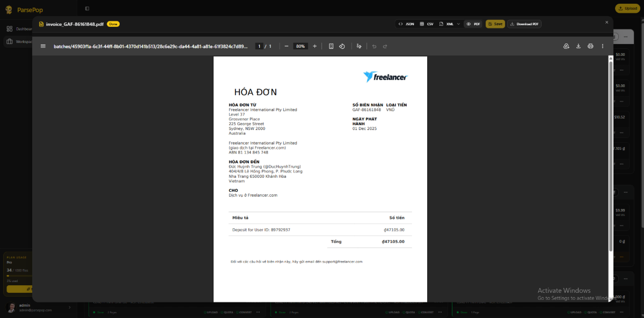Expand the XML format dropdown arrow
This screenshot has width=644, height=318.
(x=458, y=24)
